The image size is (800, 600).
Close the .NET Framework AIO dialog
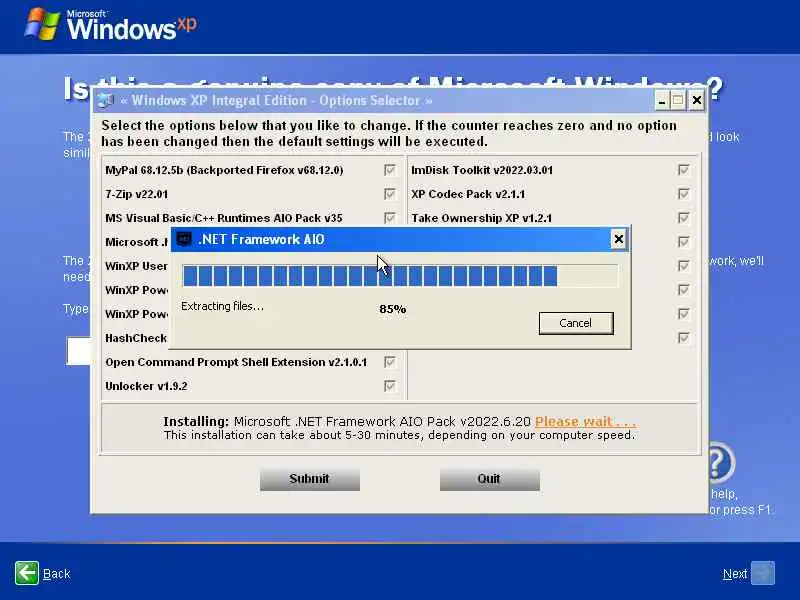(618, 239)
